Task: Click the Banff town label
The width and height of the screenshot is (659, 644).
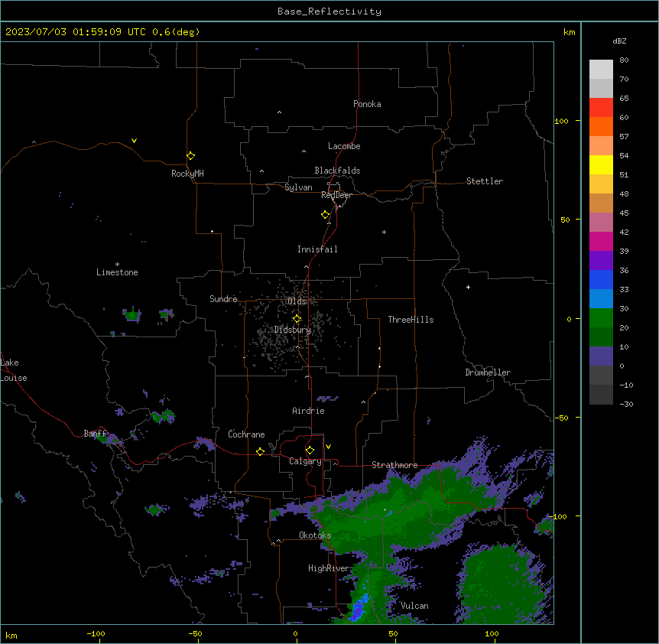Action: 95,434
